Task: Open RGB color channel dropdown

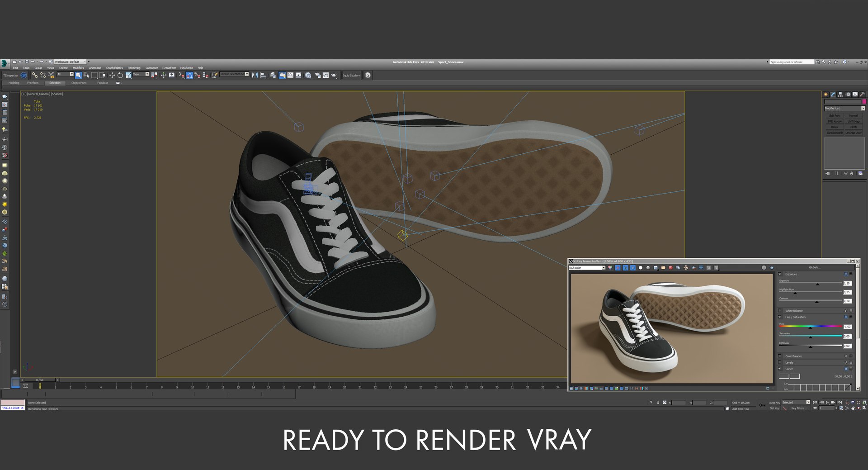Action: point(587,268)
